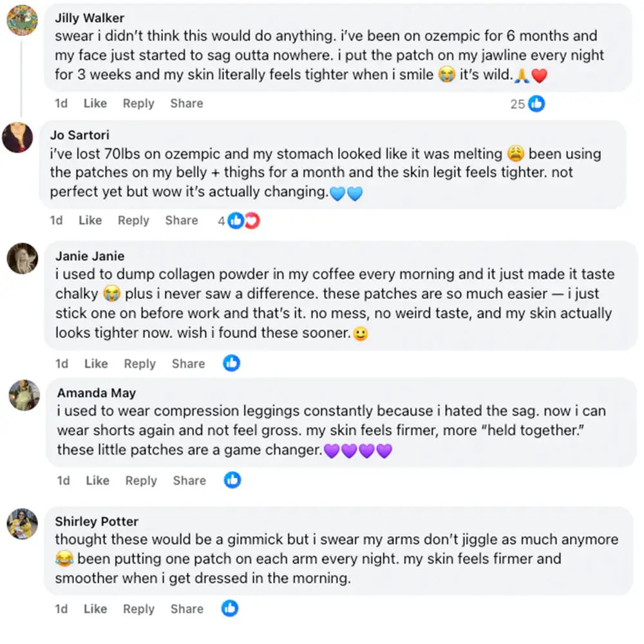Screen dimensions: 644x644
Task: Click reaction icons on Jo Sartori's comment
Action: (x=243, y=221)
